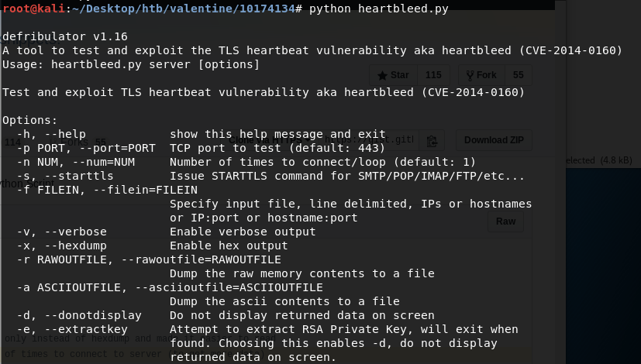
Task: Click the fork icon in Fork button
Action: coord(469,75)
